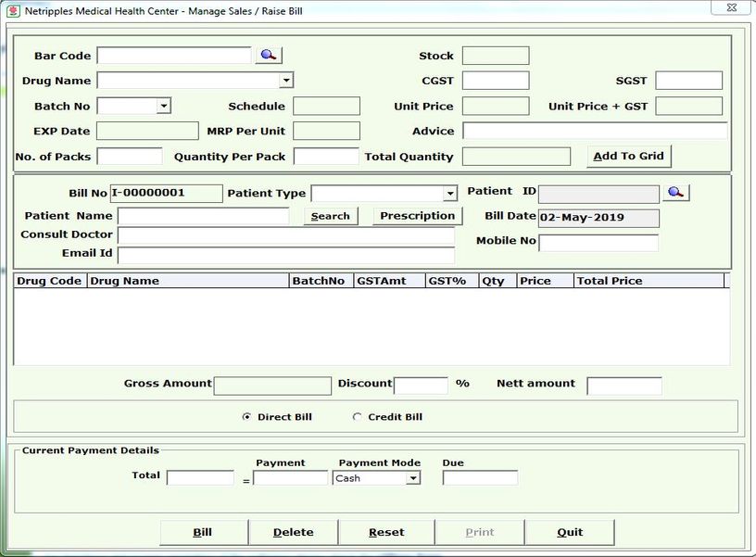Click the Unit Price field
756x557 pixels.
coord(496,106)
